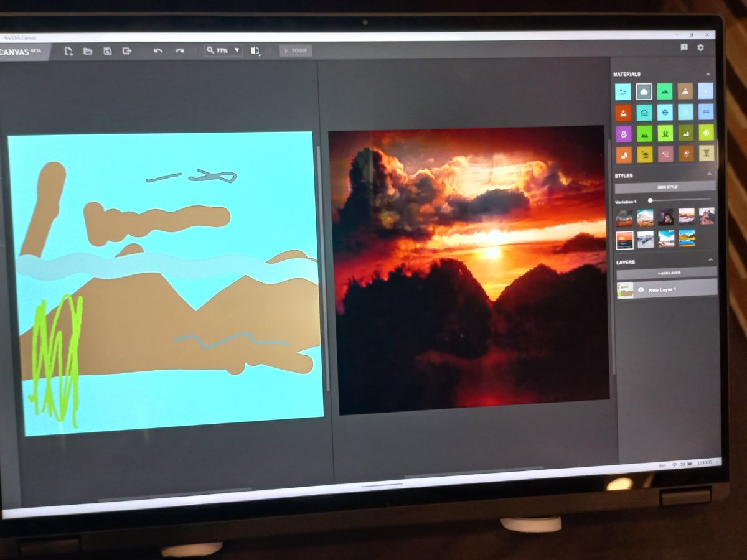This screenshot has width=747, height=560.
Task: Select the gray cloud material
Action: pyautogui.click(x=644, y=91)
